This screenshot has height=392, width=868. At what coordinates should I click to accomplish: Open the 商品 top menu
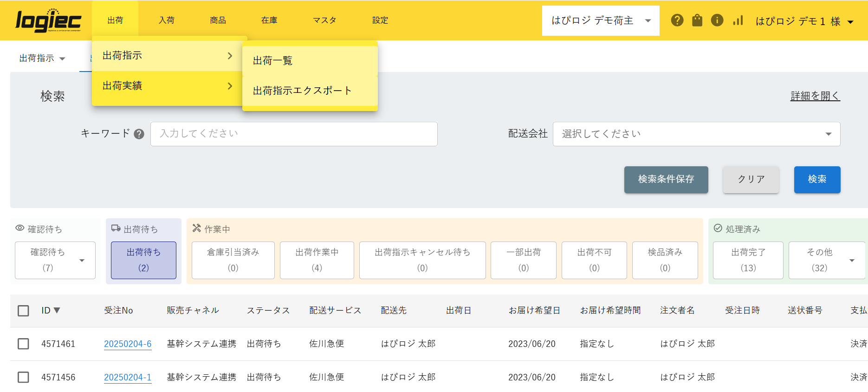[x=218, y=20]
